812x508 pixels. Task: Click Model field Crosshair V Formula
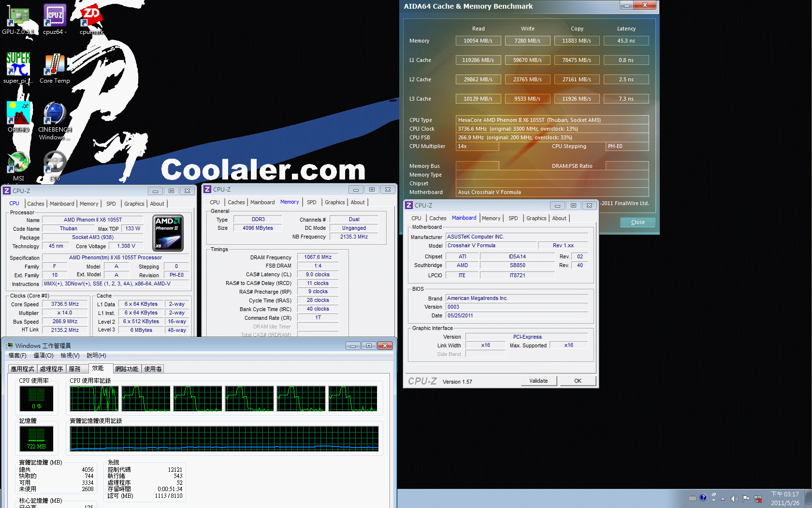tap(491, 246)
